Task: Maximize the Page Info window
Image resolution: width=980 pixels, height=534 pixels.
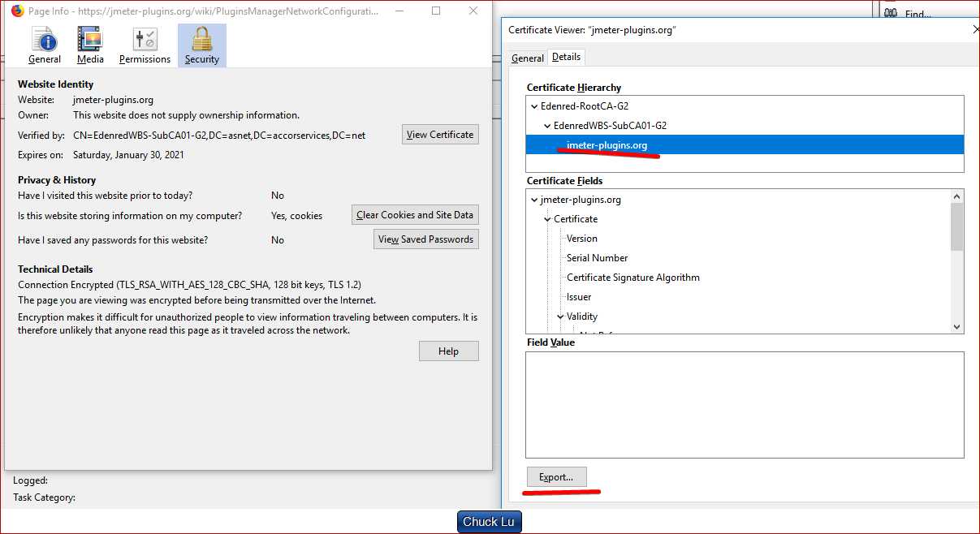Action: [x=436, y=11]
